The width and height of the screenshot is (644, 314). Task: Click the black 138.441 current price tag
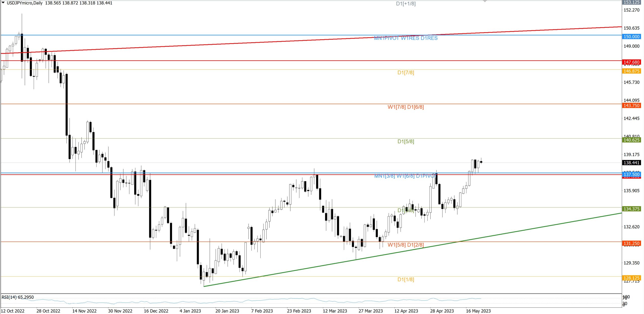[631, 163]
